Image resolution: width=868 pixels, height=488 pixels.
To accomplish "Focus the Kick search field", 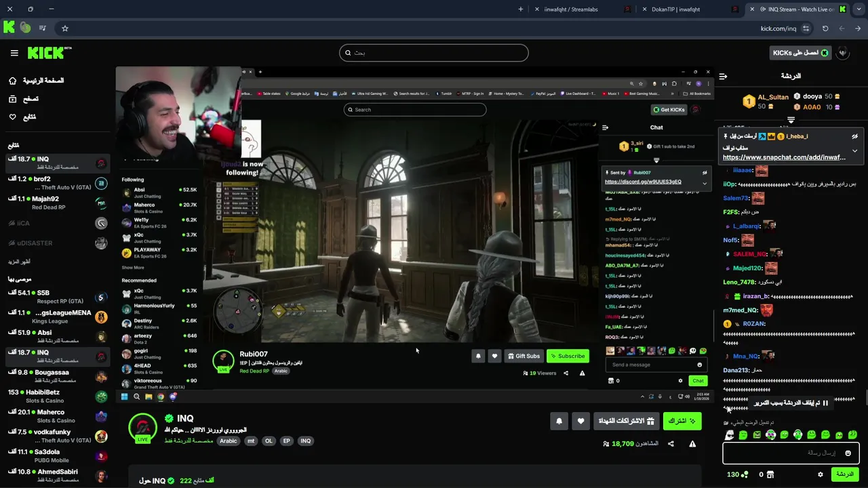I will pyautogui.click(x=434, y=53).
